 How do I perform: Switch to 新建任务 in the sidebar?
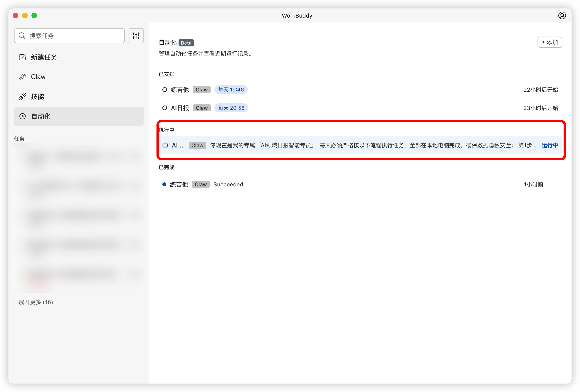(x=44, y=57)
